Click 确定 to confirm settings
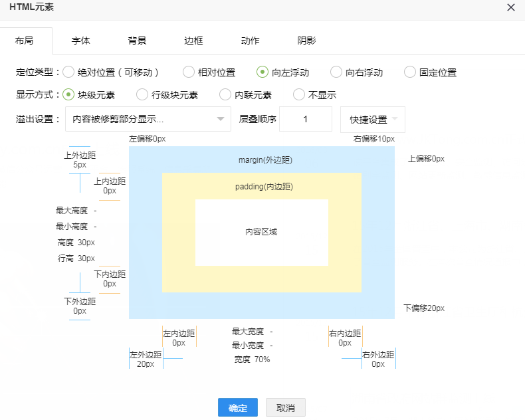The height and width of the screenshot is (420, 525). pyautogui.click(x=237, y=408)
